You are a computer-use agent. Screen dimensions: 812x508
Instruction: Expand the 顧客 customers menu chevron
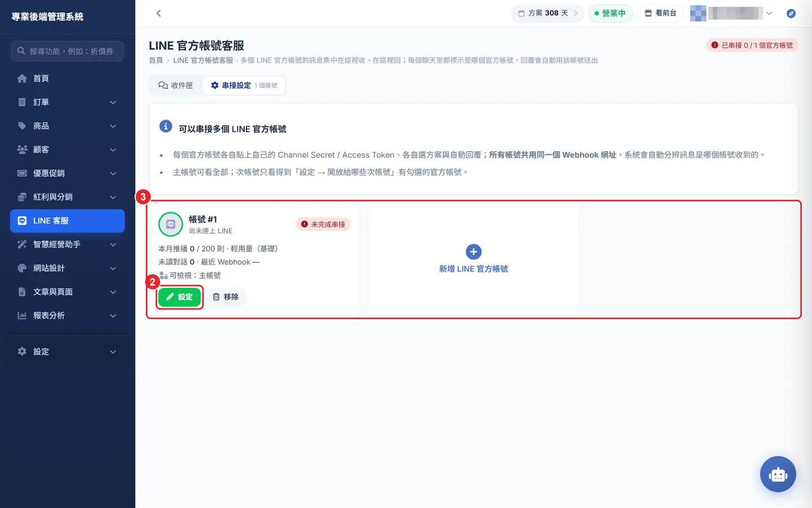113,150
